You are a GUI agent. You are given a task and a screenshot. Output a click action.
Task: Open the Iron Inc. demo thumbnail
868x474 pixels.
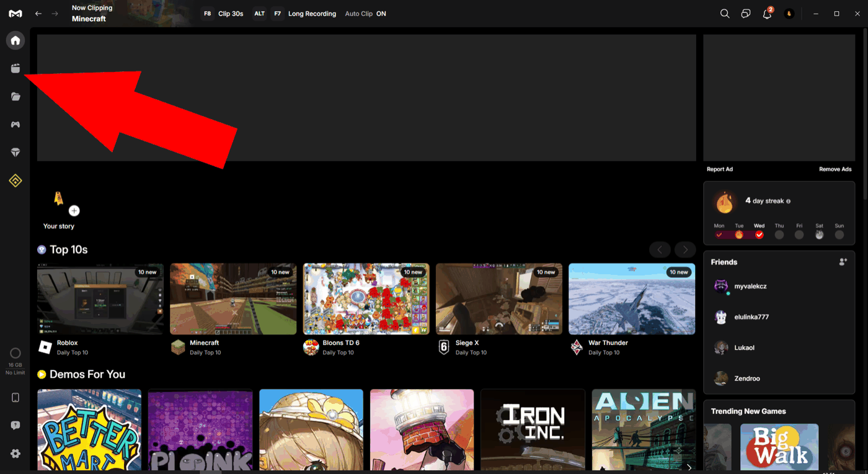(533, 429)
